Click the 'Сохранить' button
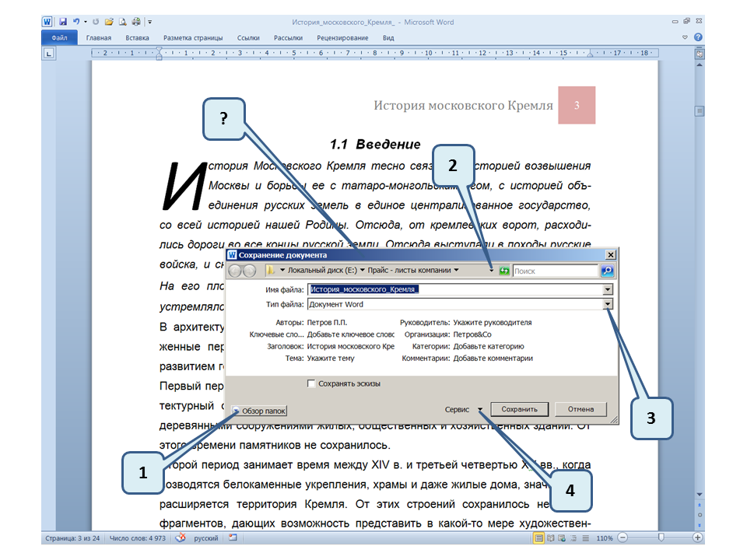 pyautogui.click(x=519, y=409)
